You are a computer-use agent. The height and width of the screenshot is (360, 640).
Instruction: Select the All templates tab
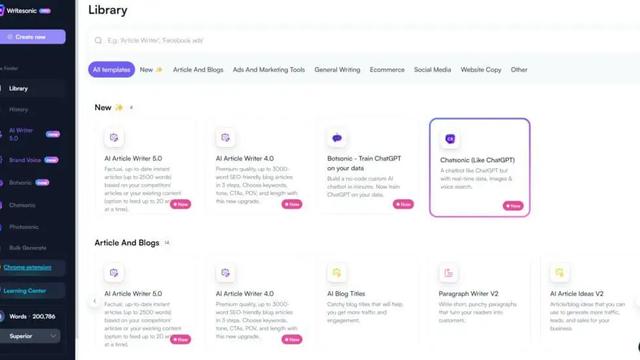(111, 69)
